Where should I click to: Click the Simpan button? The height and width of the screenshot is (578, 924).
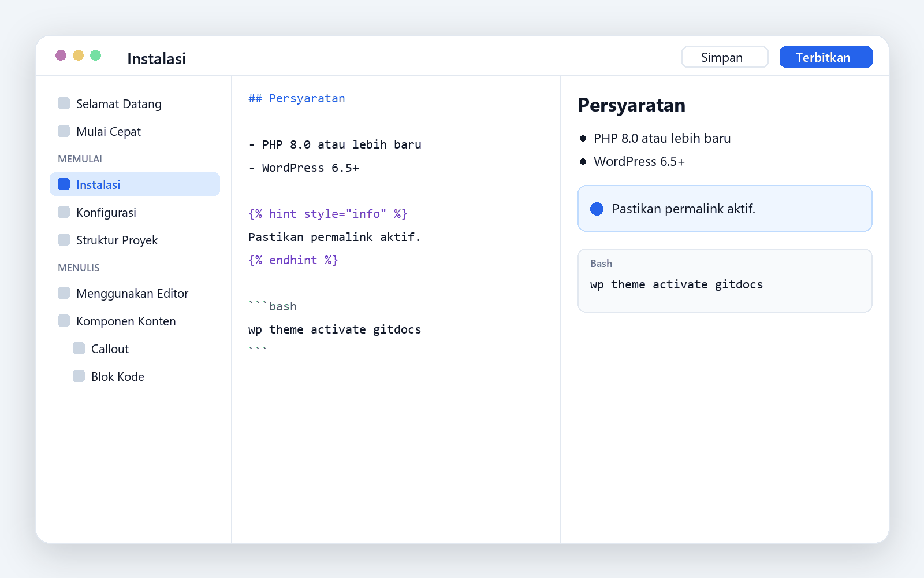pos(725,57)
